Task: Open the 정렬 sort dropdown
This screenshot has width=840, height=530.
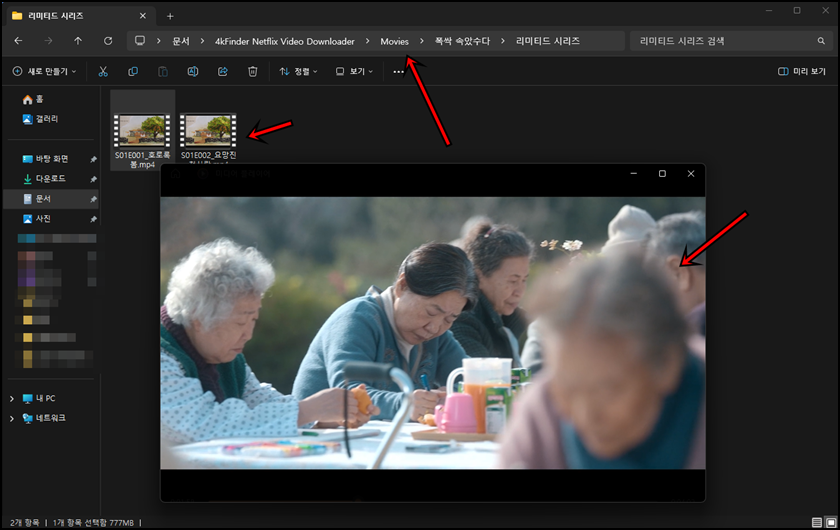Action: point(298,71)
